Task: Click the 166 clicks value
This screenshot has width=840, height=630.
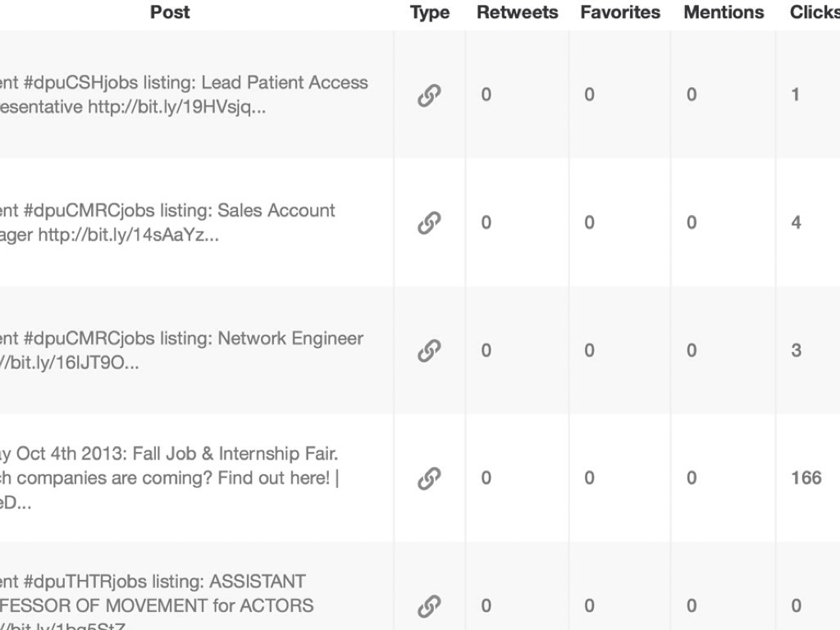Action: [806, 478]
